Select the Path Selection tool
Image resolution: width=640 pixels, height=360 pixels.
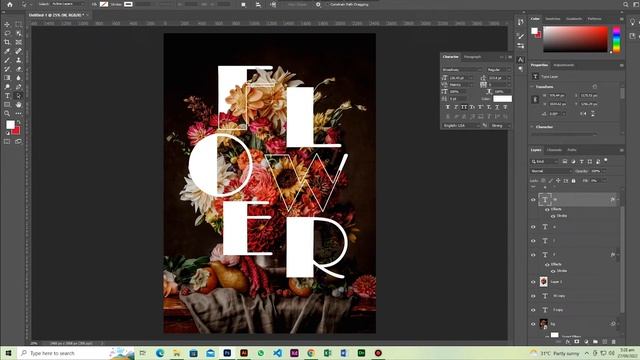point(18,96)
